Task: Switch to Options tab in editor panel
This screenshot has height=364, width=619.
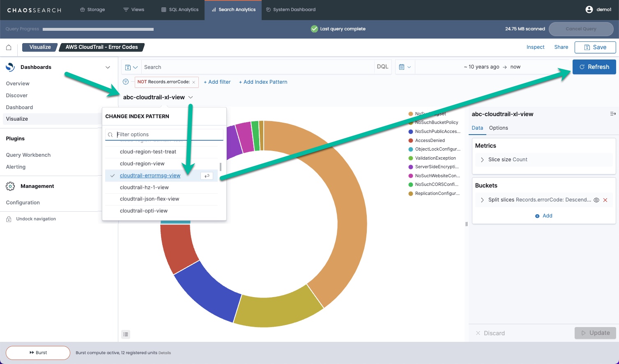Action: (498, 128)
